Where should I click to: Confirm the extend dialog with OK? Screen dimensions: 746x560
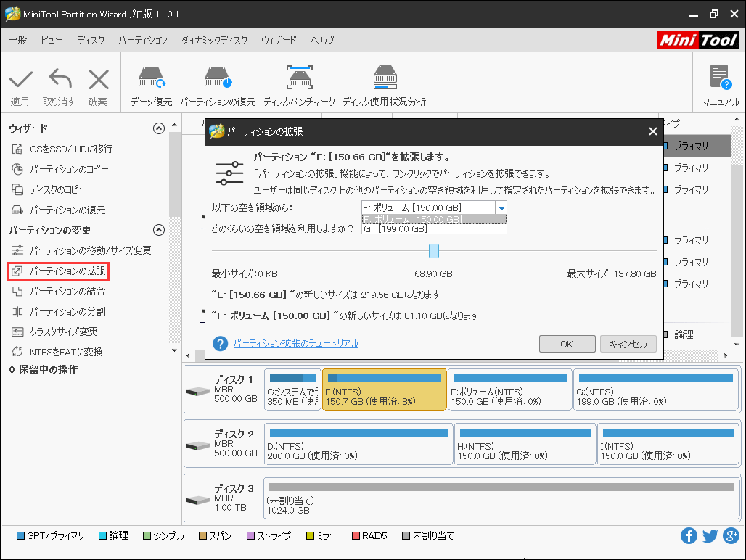point(567,344)
